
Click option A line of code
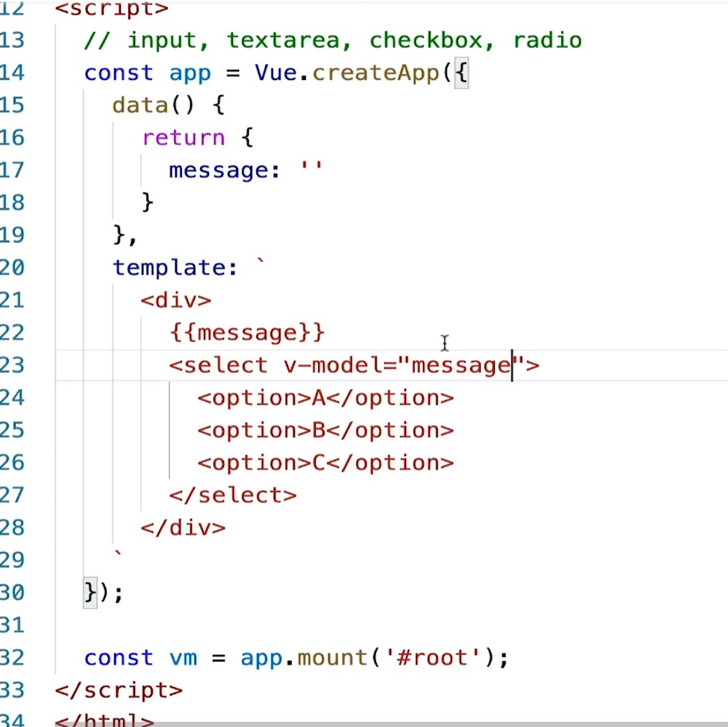tap(325, 398)
